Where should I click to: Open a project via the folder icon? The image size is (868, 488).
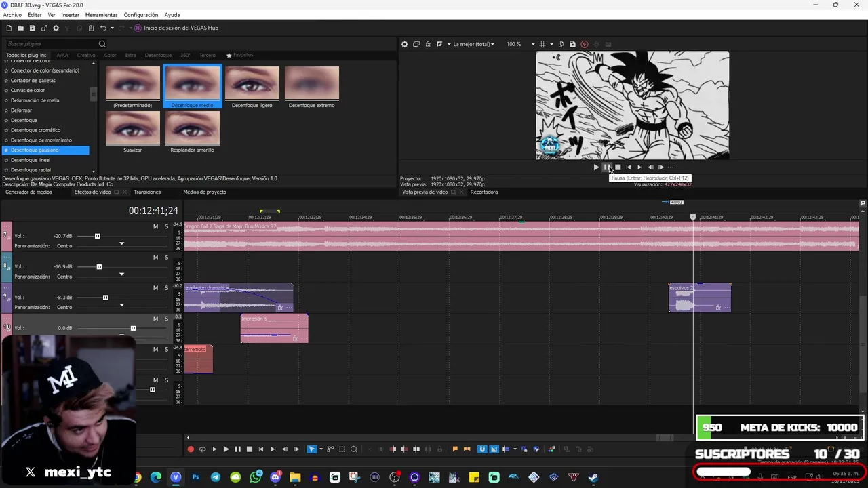pos(20,28)
